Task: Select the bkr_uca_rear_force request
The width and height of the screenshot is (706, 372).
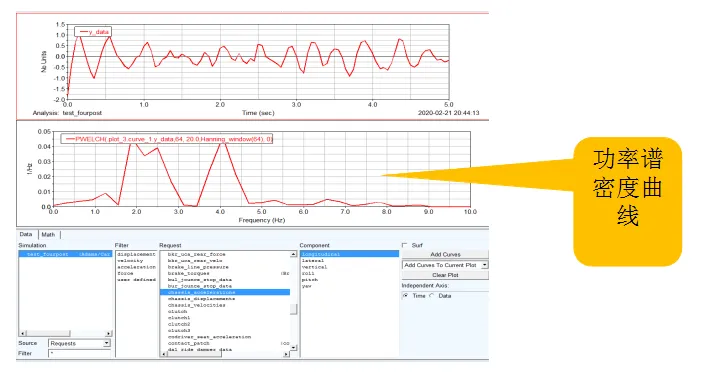Action: 196,254
